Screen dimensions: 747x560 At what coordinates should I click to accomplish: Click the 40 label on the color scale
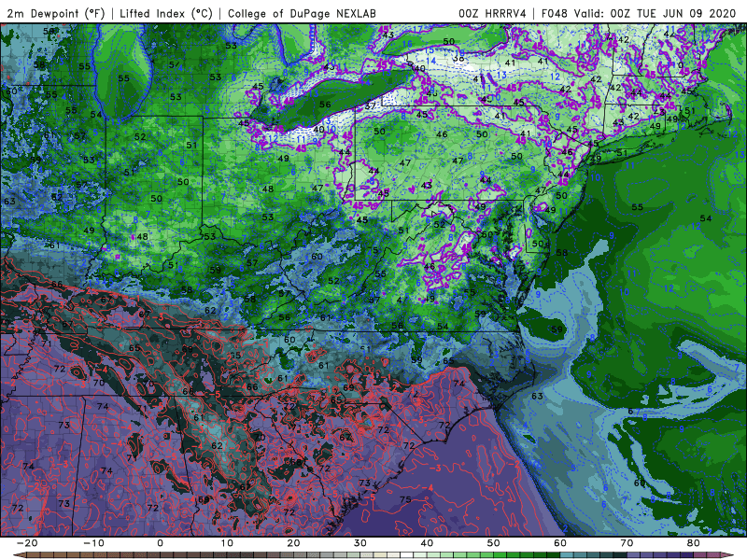point(427,543)
